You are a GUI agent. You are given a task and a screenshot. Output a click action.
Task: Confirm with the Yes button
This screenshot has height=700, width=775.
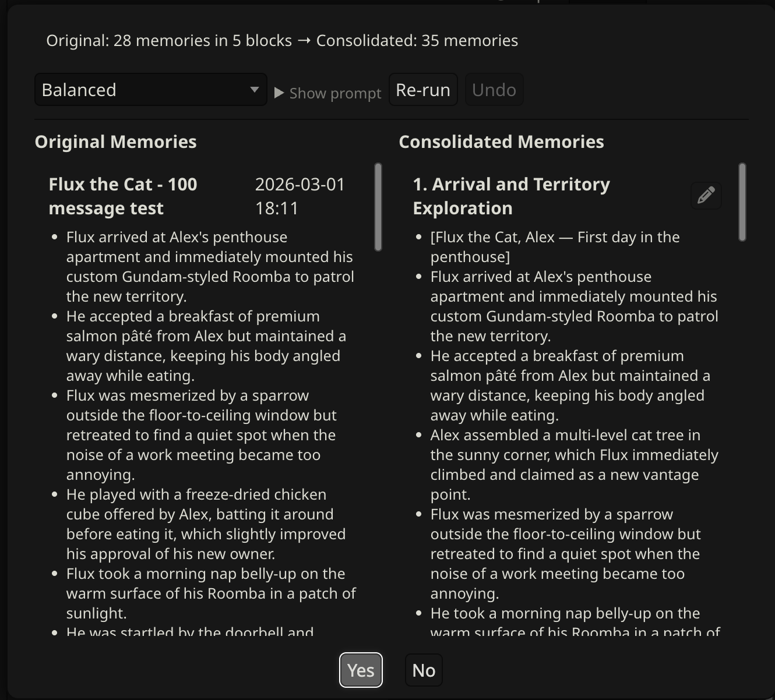tap(361, 670)
